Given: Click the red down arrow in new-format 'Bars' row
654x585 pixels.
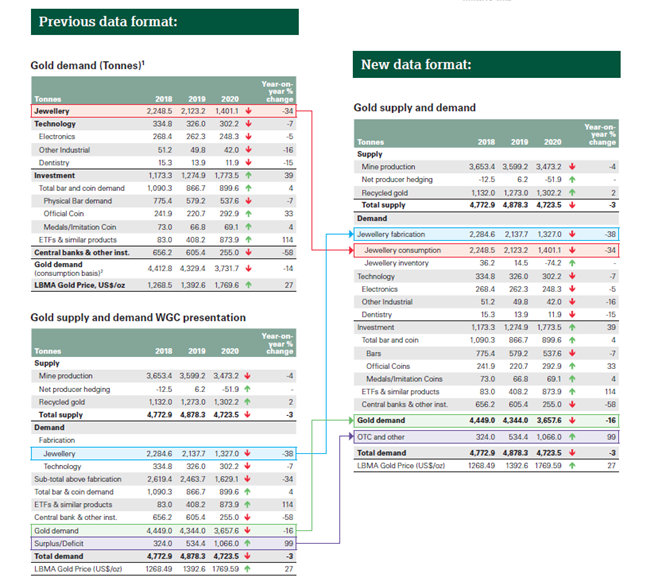Looking at the screenshot, I should pyautogui.click(x=572, y=353).
